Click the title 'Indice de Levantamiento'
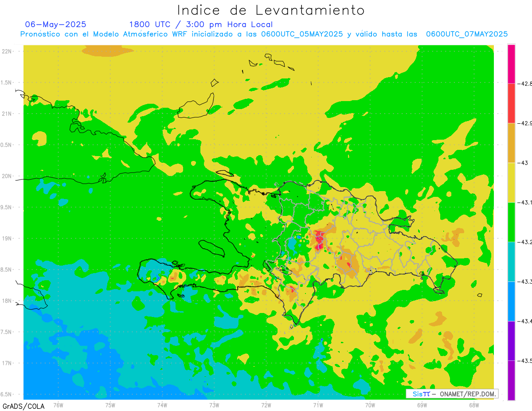The height and width of the screenshot is (411, 532). point(271,10)
